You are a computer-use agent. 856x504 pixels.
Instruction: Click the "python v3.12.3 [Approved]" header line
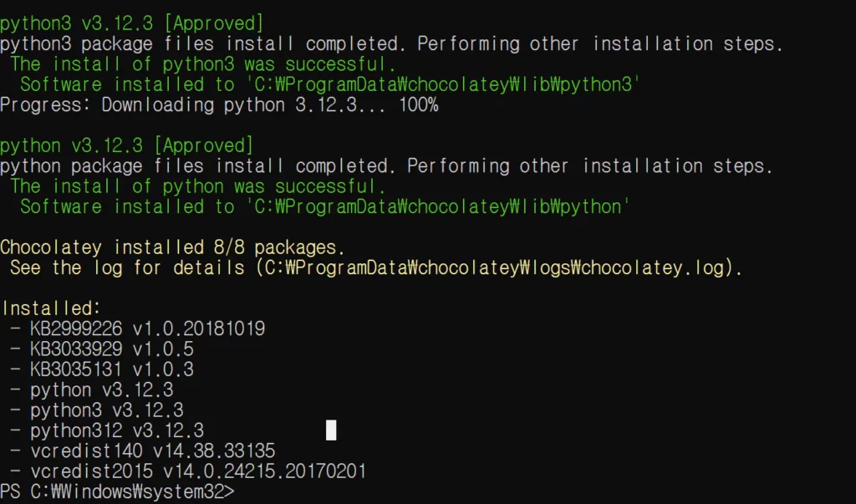click(127, 145)
